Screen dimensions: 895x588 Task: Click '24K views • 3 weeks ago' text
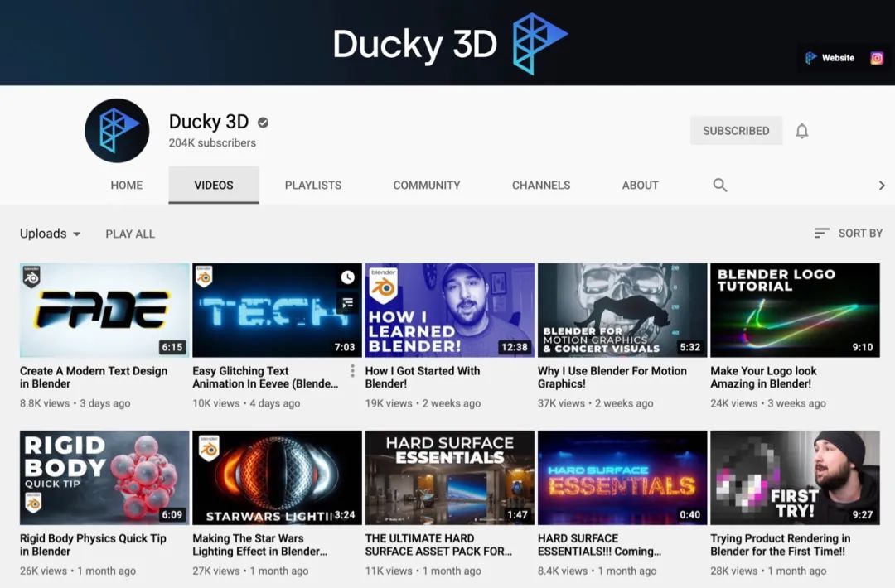coord(768,403)
